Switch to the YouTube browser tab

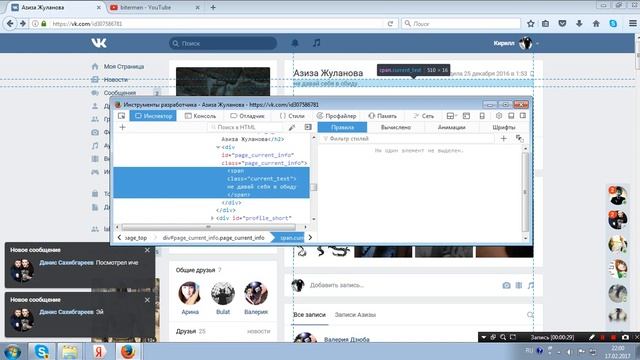(x=155, y=7)
